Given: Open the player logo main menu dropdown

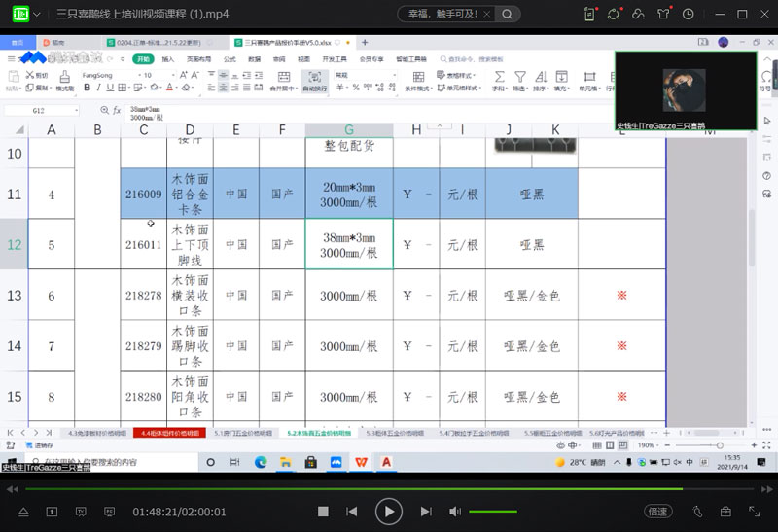Looking at the screenshot, I should [x=37, y=14].
